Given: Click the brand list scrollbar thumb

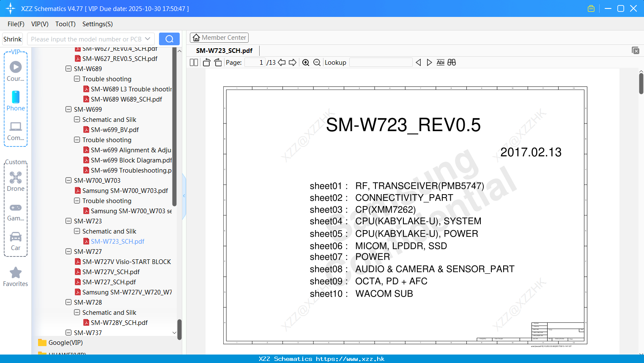Looking at the screenshot, I should pyautogui.click(x=179, y=329).
